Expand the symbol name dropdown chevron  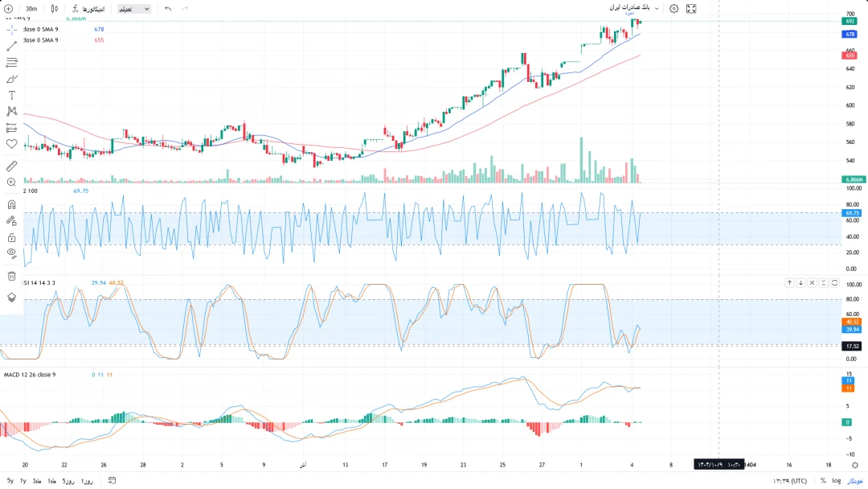pos(657,9)
